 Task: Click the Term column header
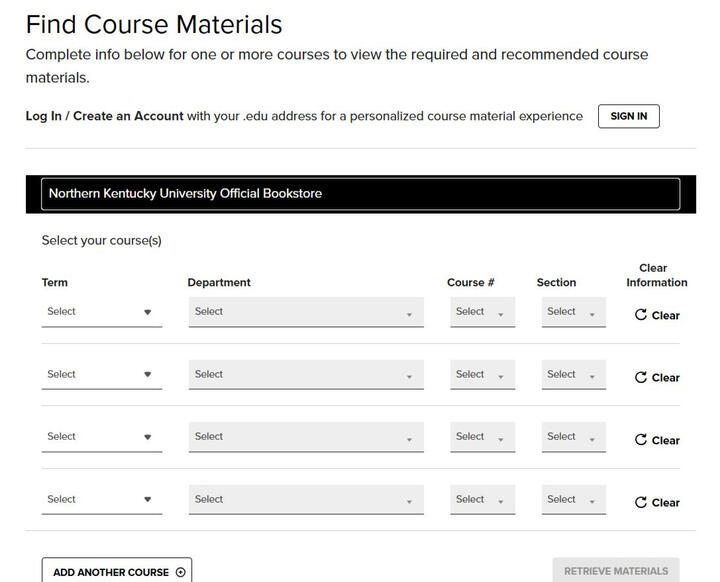pyautogui.click(x=55, y=283)
